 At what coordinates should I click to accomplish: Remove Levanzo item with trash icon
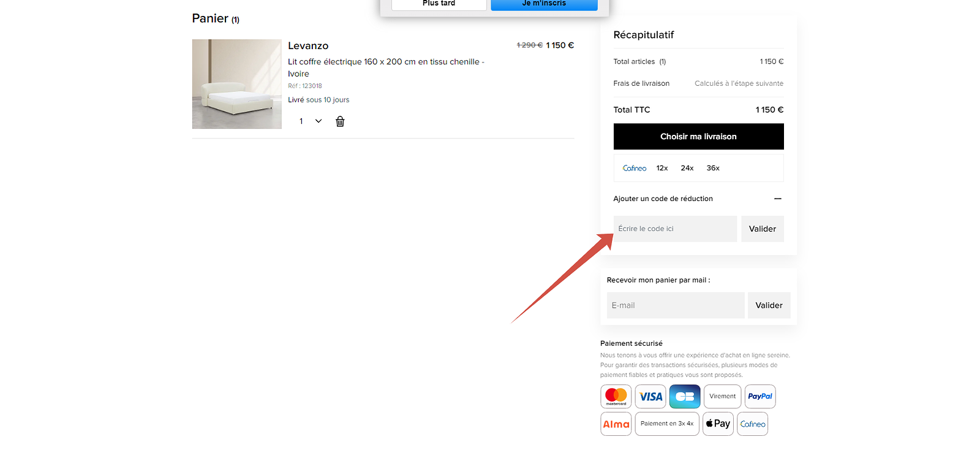tap(340, 121)
